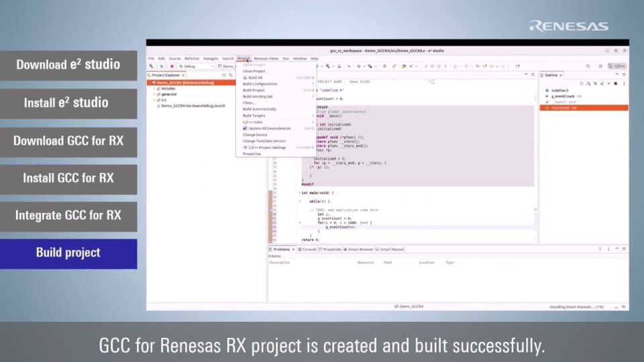Click the Download e² studio step button

pyautogui.click(x=68, y=65)
